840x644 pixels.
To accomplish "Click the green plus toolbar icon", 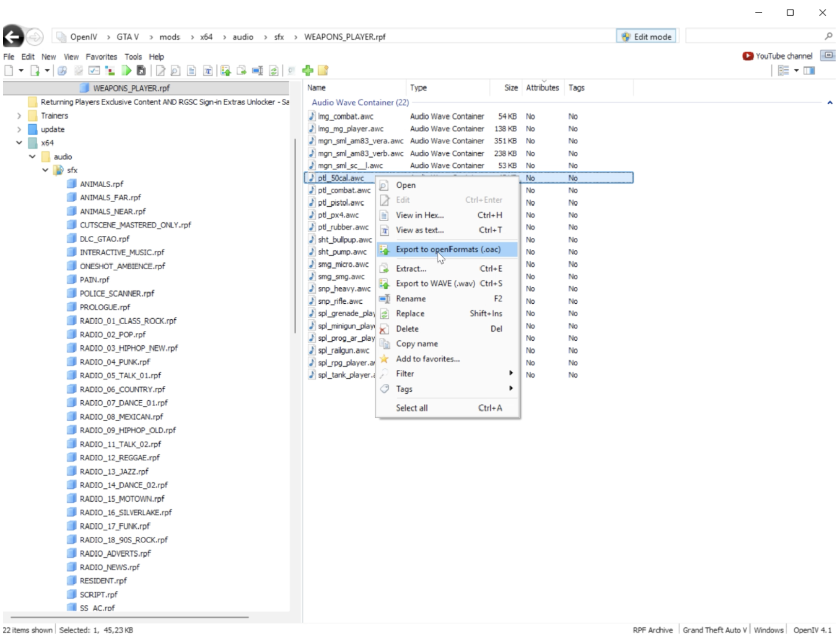I will (x=308, y=71).
